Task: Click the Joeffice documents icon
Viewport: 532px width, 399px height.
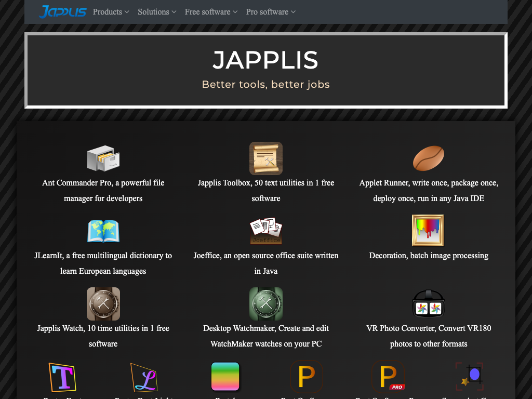Action: [265, 231]
